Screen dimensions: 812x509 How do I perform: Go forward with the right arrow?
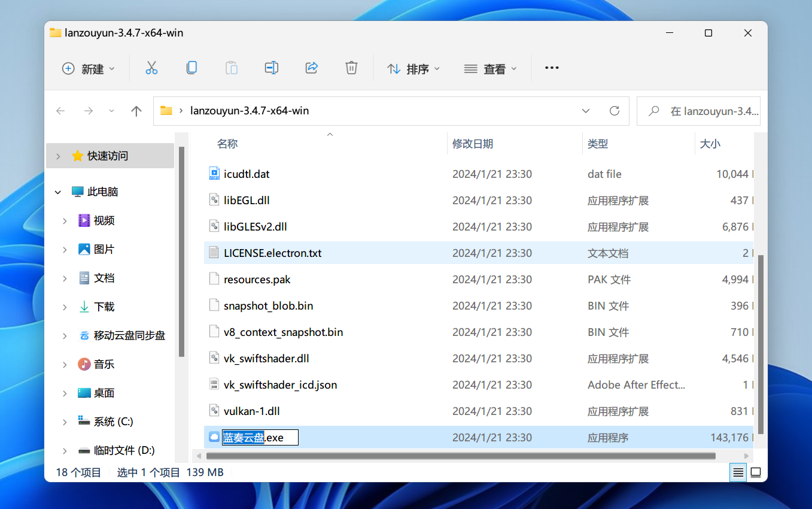(x=89, y=111)
